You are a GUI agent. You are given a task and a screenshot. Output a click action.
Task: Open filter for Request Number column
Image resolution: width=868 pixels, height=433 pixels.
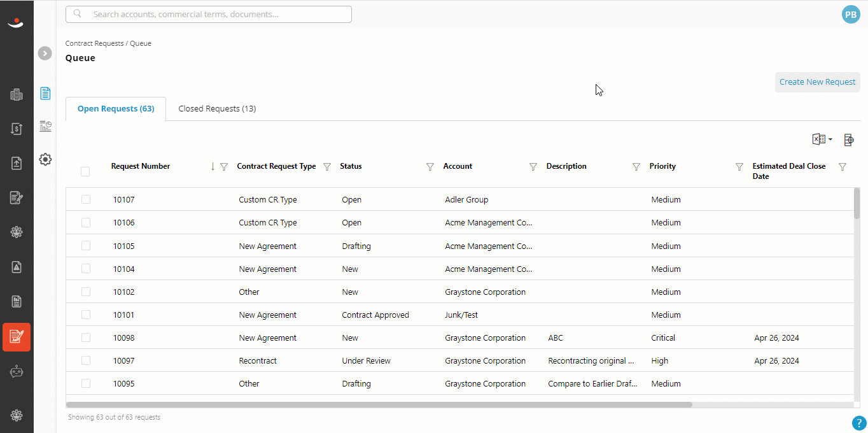coord(224,167)
